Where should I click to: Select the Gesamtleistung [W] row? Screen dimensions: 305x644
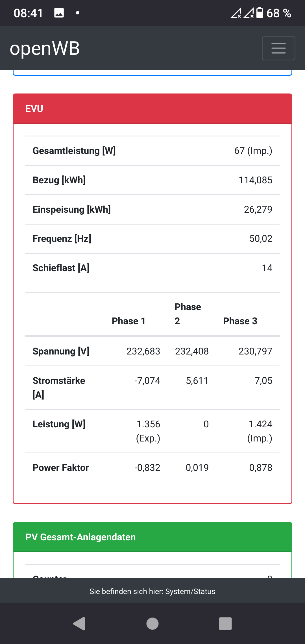click(152, 151)
